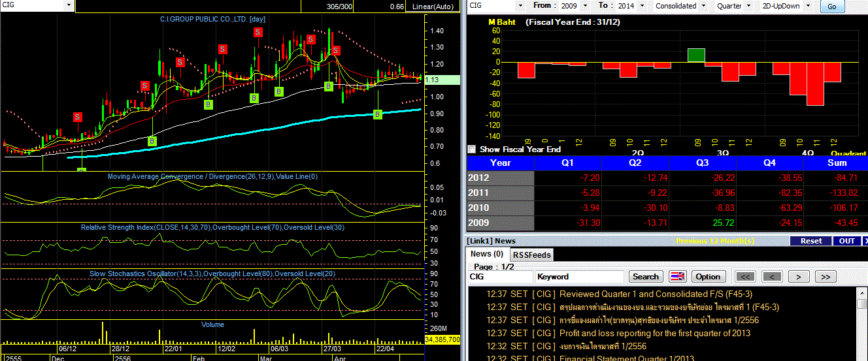Click the C.I.GROUP PUBLIC CO.,LTD. [day] chart title
The height and width of the screenshot is (361, 868).
click(213, 20)
